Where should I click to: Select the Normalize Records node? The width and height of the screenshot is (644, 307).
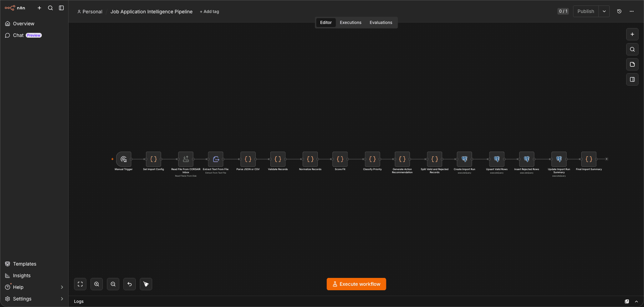click(310, 159)
